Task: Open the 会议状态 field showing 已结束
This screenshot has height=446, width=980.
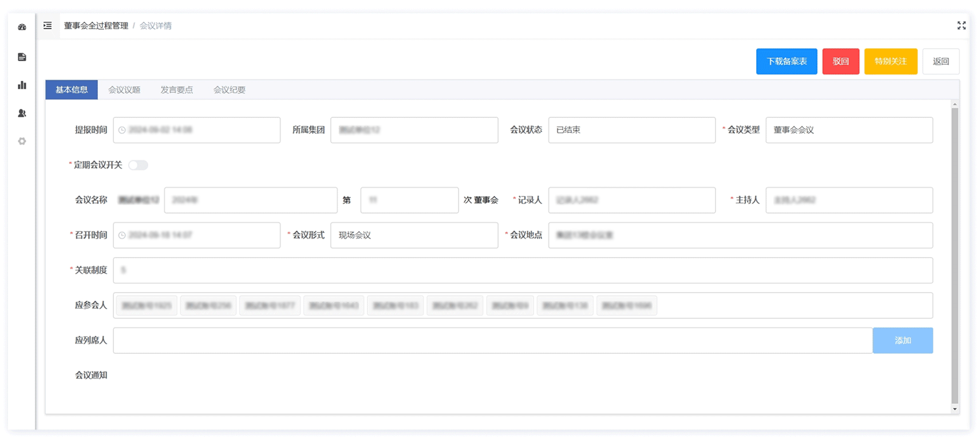Action: tap(631, 130)
